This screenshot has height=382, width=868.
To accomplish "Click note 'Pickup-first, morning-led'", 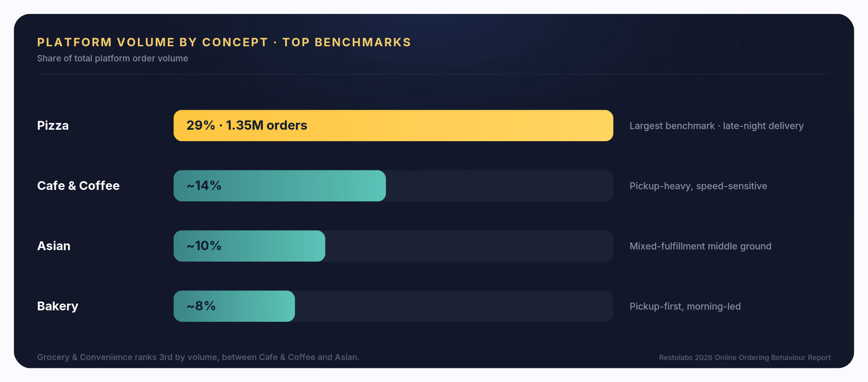I will [685, 307].
